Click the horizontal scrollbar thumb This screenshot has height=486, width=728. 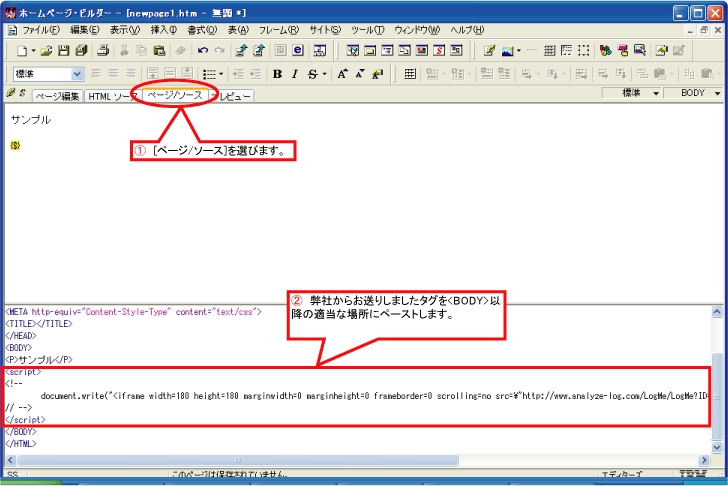pos(238,460)
